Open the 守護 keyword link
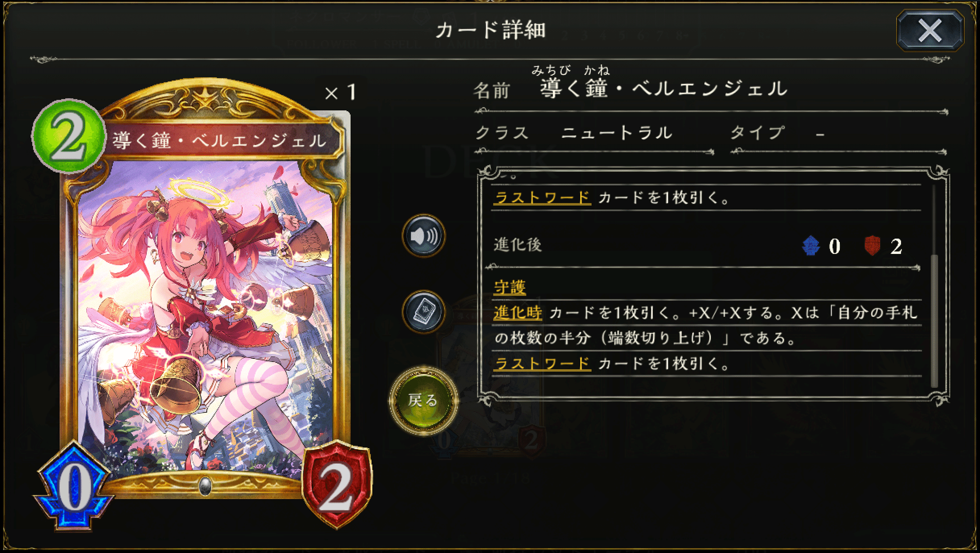The width and height of the screenshot is (980, 553). tap(510, 287)
